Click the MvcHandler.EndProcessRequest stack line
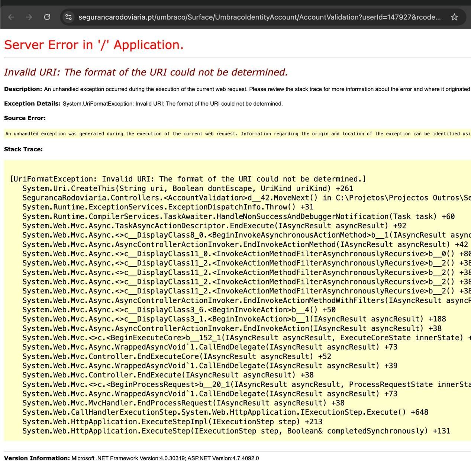 (x=183, y=403)
